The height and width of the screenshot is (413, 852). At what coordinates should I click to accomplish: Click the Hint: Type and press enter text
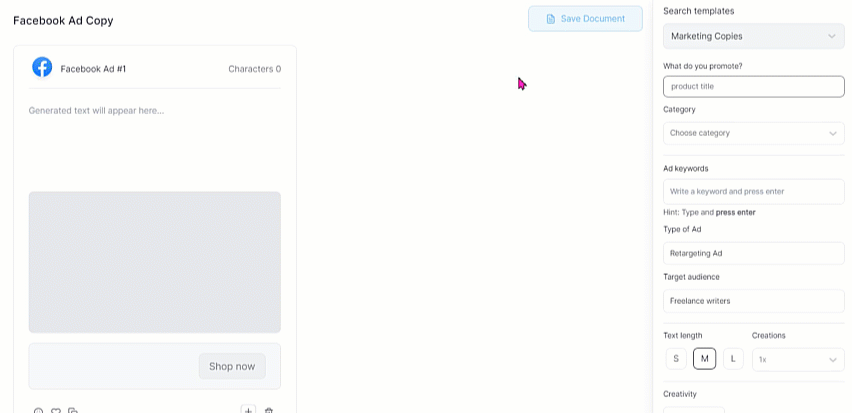point(709,212)
